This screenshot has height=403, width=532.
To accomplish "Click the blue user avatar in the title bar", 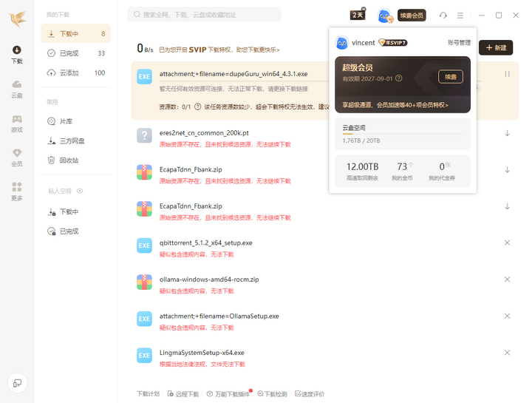I will (384, 16).
